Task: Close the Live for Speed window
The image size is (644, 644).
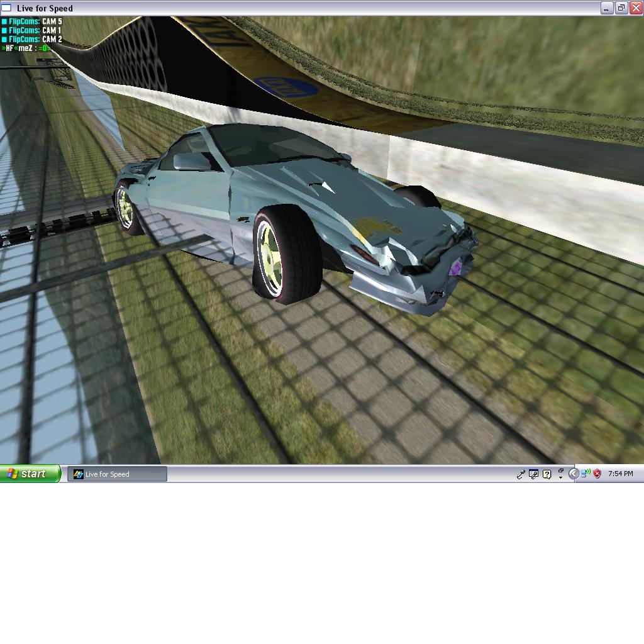Action: (636, 8)
